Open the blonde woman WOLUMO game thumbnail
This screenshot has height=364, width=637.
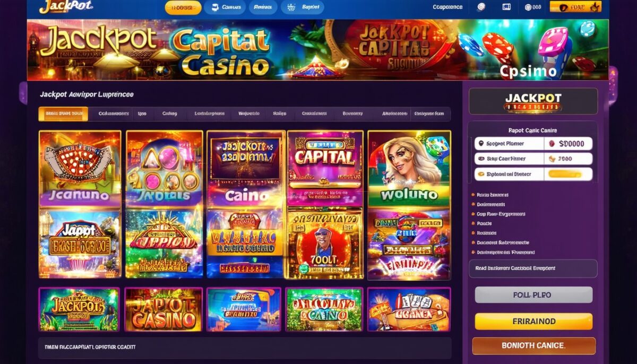click(x=409, y=168)
